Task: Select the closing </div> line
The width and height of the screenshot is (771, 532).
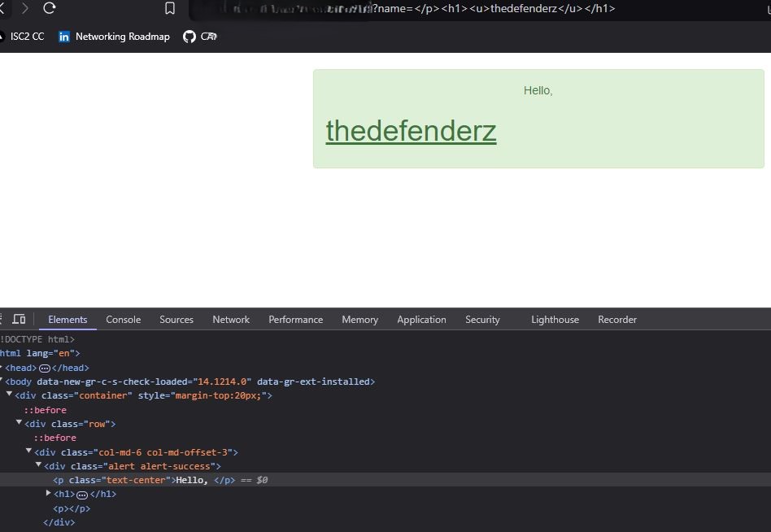Action: coord(59,522)
